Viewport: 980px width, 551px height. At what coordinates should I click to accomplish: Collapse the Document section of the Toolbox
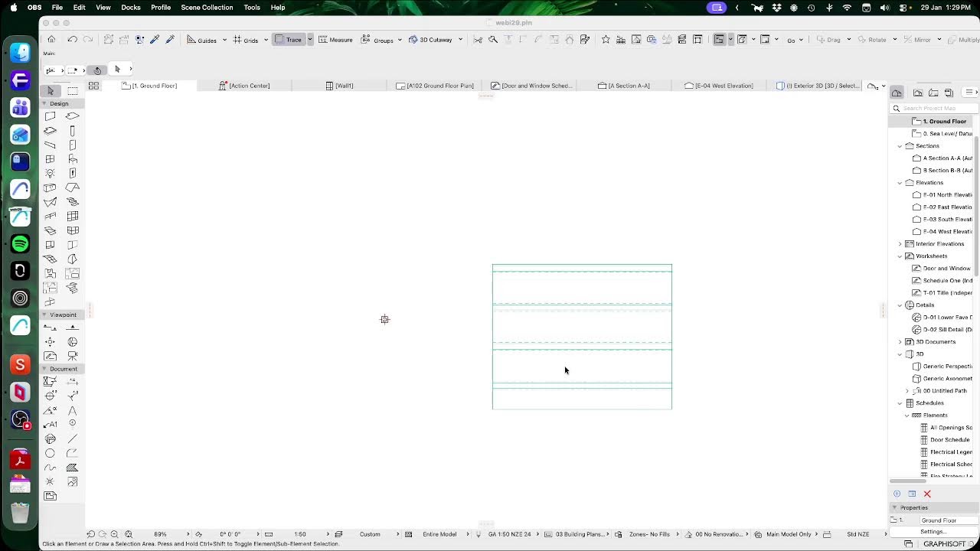coord(44,369)
